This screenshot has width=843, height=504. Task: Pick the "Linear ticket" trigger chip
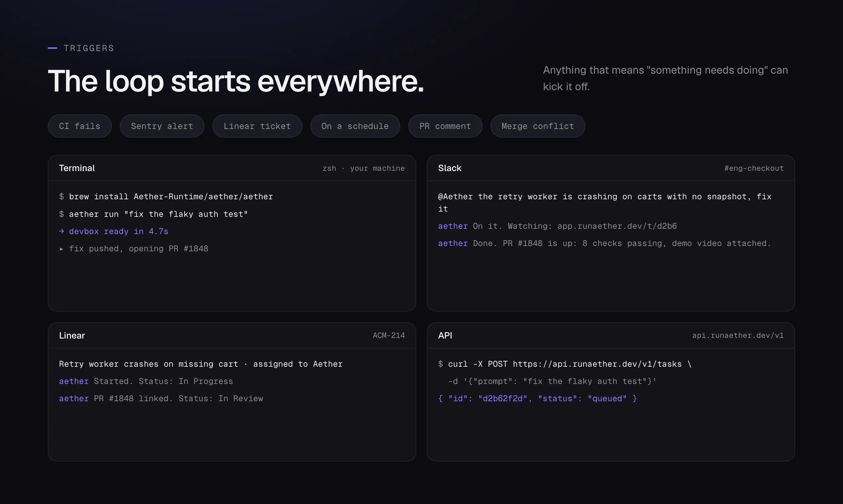pyautogui.click(x=257, y=126)
